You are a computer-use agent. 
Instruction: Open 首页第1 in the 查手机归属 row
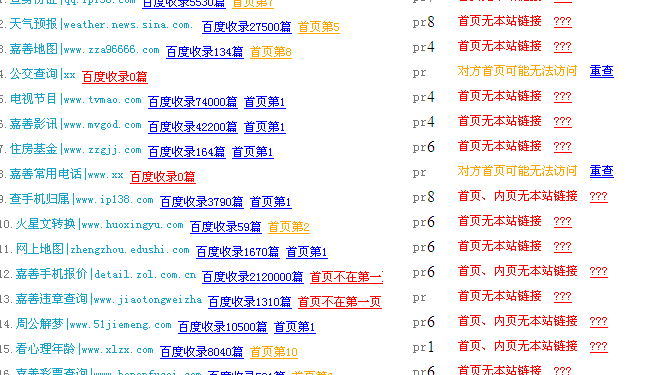tap(271, 202)
